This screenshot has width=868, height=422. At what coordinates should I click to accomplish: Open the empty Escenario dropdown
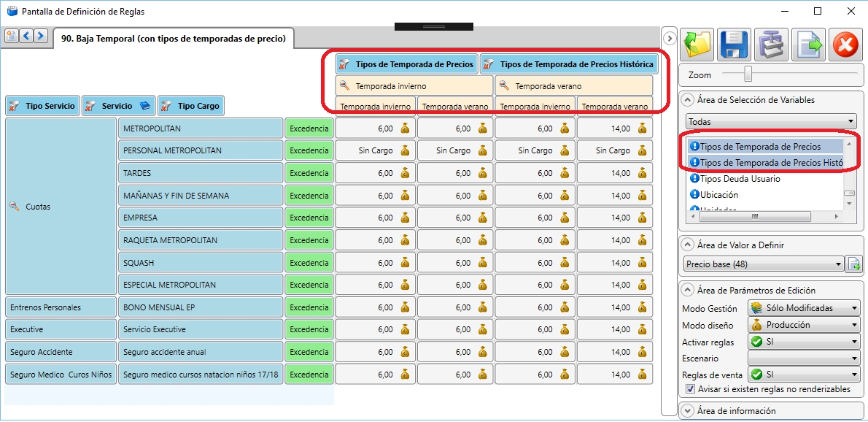pos(805,358)
